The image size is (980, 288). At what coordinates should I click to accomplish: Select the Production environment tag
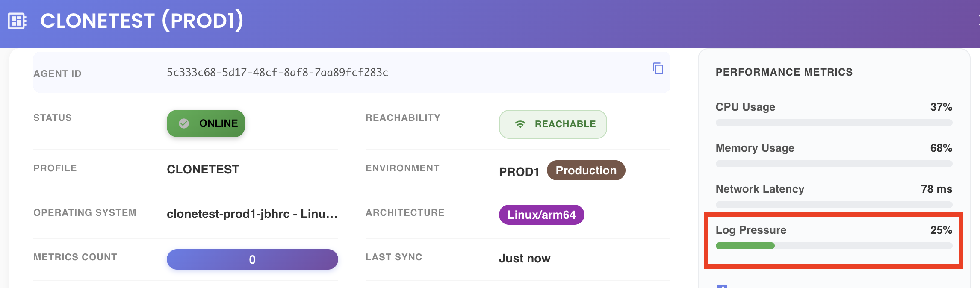(x=586, y=170)
